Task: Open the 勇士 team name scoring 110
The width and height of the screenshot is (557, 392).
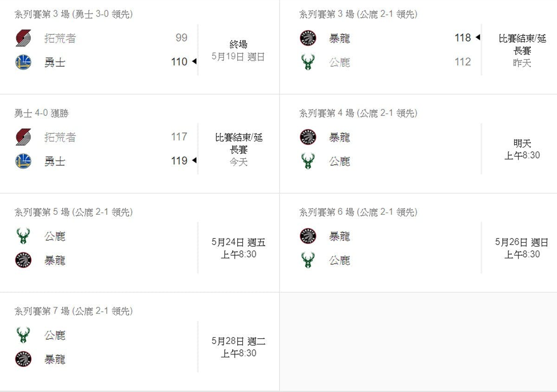Action: [x=55, y=63]
